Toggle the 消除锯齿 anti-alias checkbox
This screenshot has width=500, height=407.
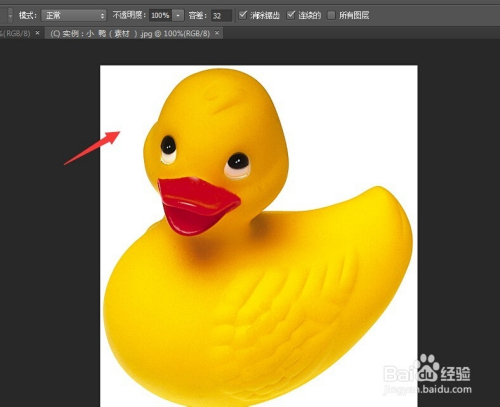click(243, 15)
